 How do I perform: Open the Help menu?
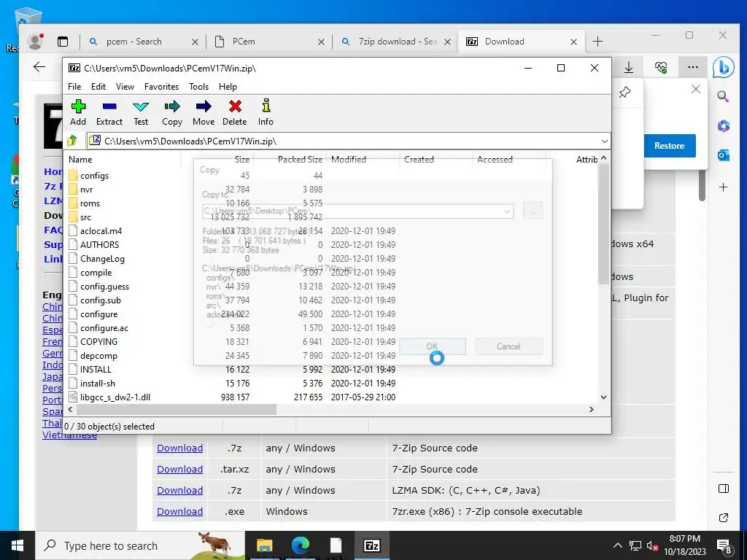pos(228,87)
